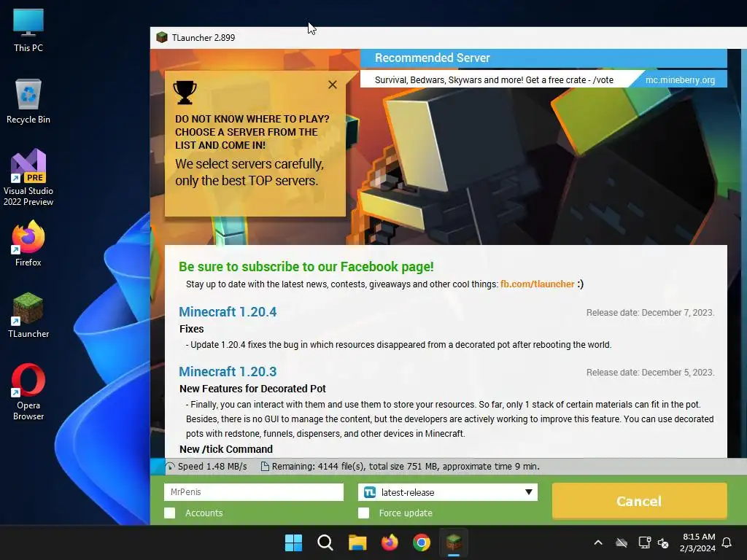Click the TL icon in version selector
The width and height of the screenshot is (747, 560).
point(370,492)
